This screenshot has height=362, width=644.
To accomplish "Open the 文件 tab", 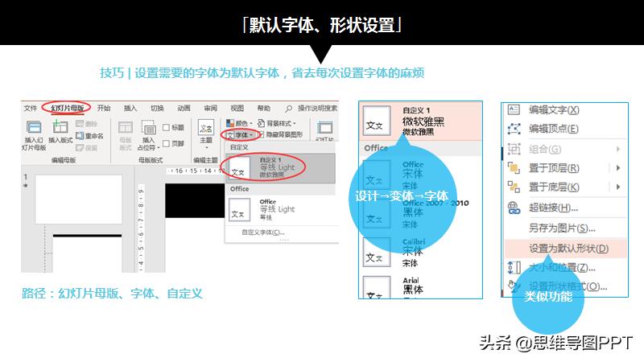I will pyautogui.click(x=30, y=108).
